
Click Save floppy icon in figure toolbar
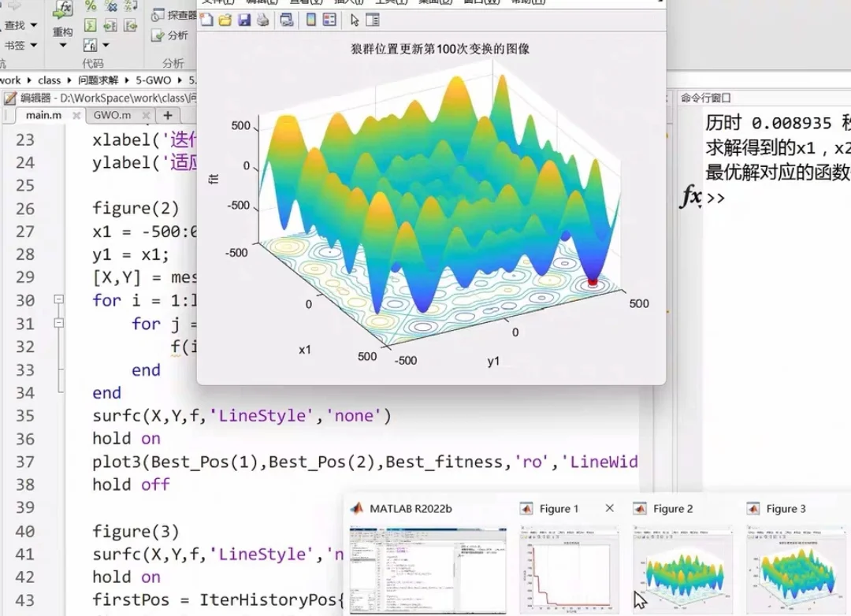tap(244, 20)
